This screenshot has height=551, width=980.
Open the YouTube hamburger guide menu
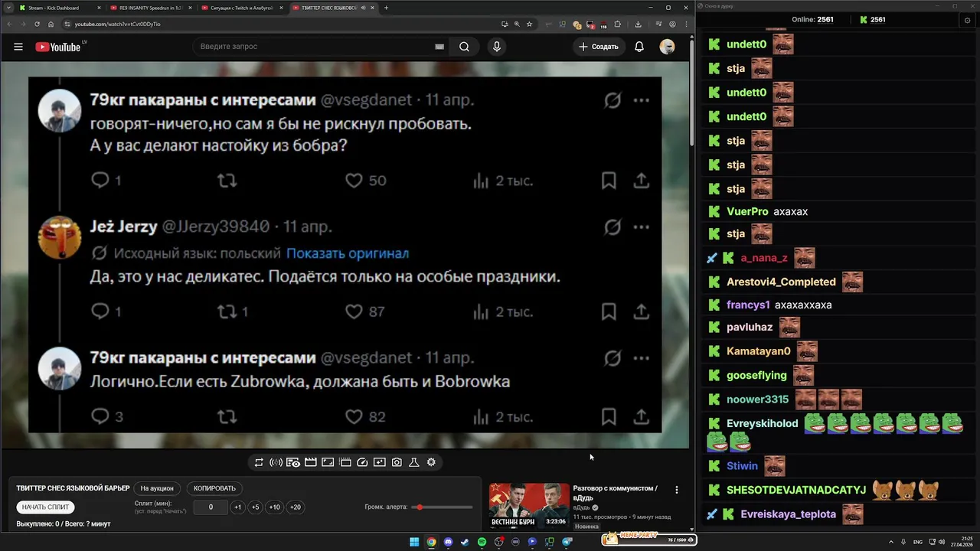tap(18, 47)
